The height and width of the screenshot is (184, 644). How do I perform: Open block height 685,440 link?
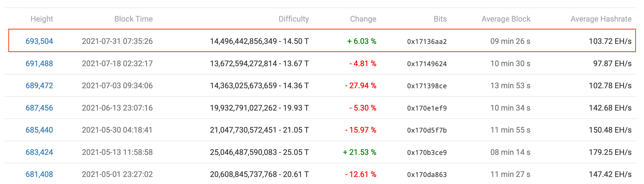(39, 130)
